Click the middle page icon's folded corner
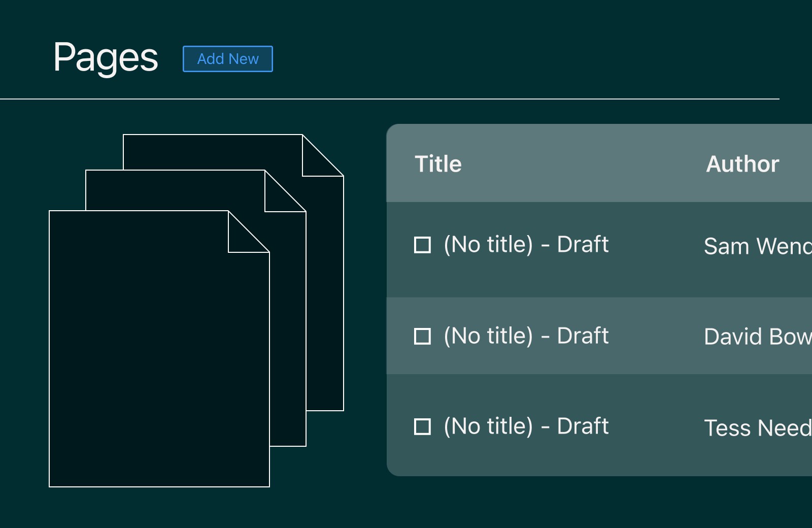Image resolution: width=812 pixels, height=528 pixels. coord(279,197)
